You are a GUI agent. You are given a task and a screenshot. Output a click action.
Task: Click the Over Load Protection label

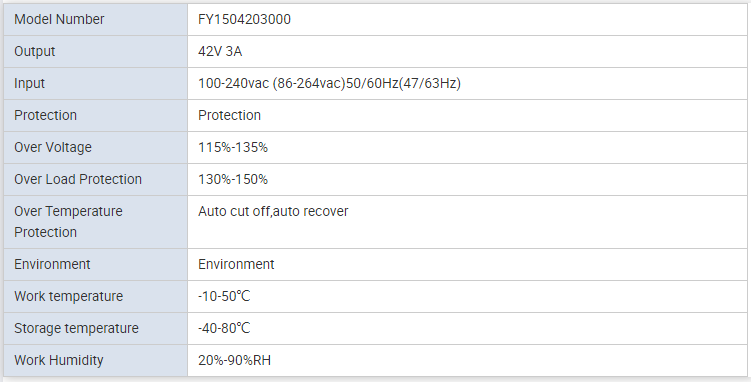[x=78, y=180]
